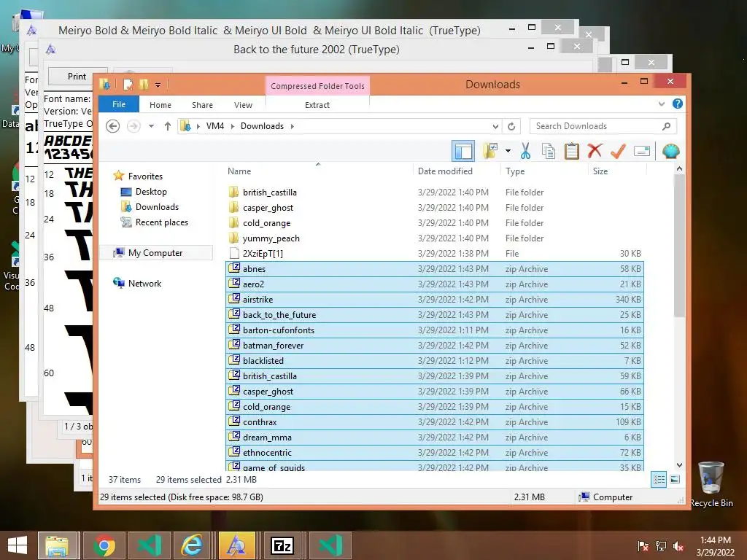Expand the ribbon with chevron arrow
This screenshot has height=560, width=747.
click(661, 104)
